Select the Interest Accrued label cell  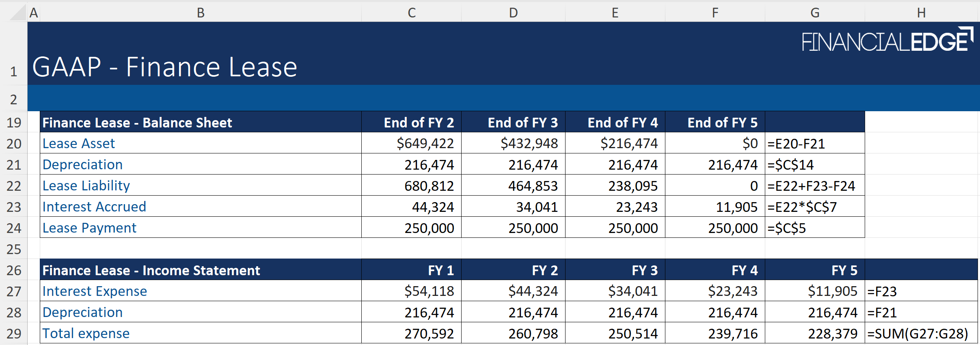(94, 207)
